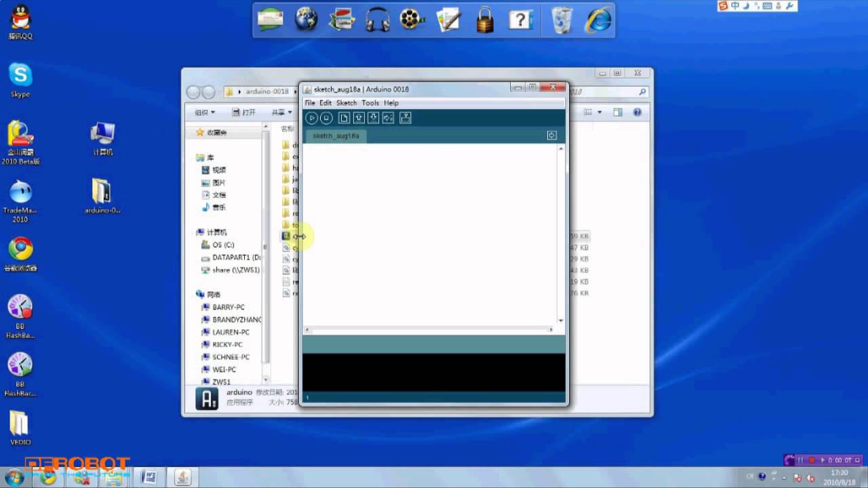Select DATAPART1 (D:) drive in sidebar
Screen dimensions: 868x488
231,258
